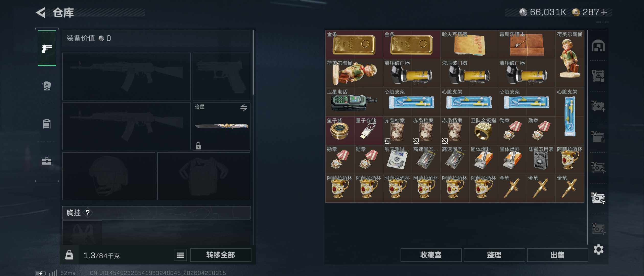Open the briefcase safe-box sidebar icon
Screen dimensions: 644x276
click(47, 161)
